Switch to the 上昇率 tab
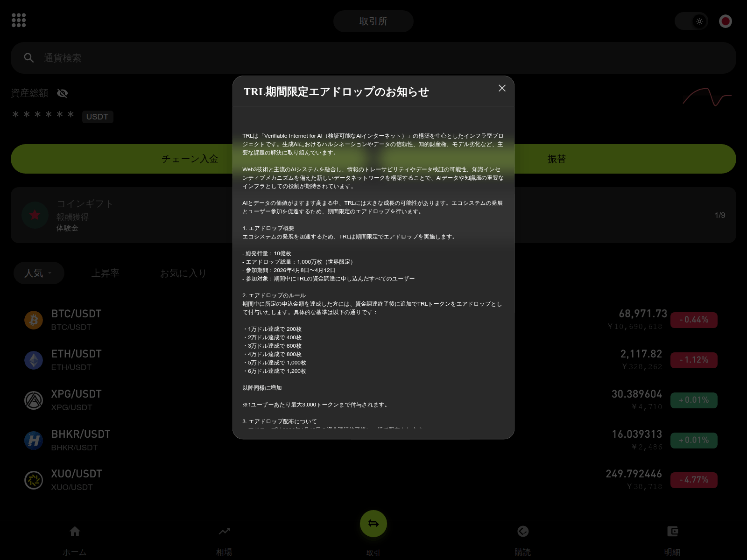 pyautogui.click(x=106, y=273)
